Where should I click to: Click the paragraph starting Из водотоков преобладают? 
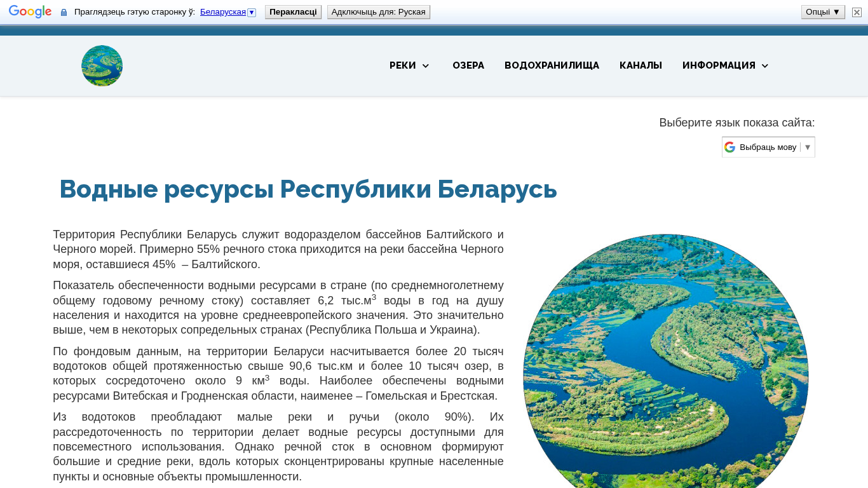[278, 447]
